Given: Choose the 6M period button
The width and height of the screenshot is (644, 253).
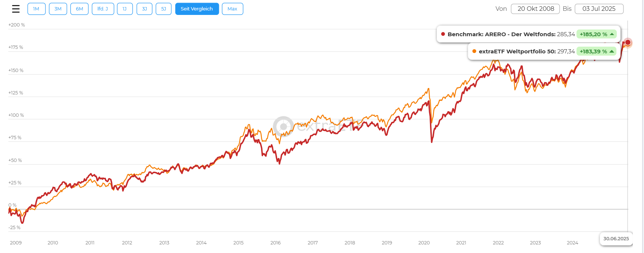Looking at the screenshot, I should [x=79, y=9].
